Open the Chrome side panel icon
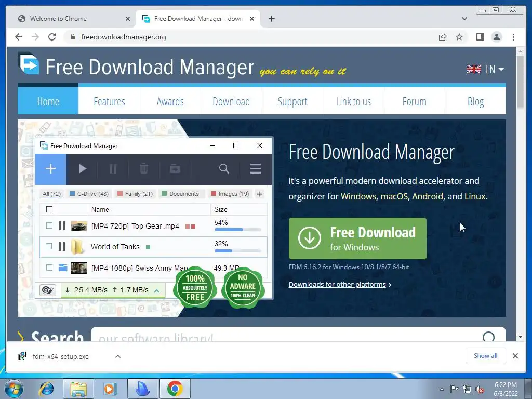 (480, 37)
